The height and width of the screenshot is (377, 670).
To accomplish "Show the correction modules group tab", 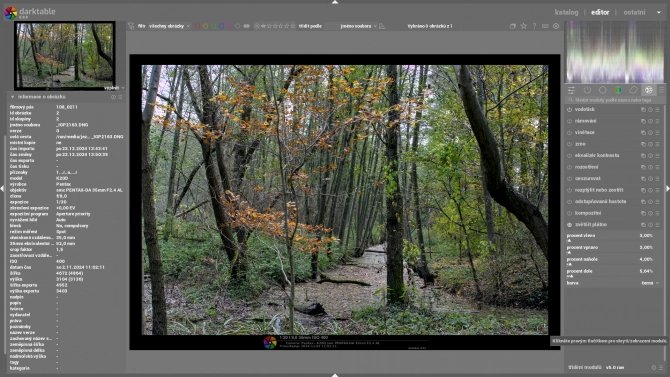I will (633, 90).
